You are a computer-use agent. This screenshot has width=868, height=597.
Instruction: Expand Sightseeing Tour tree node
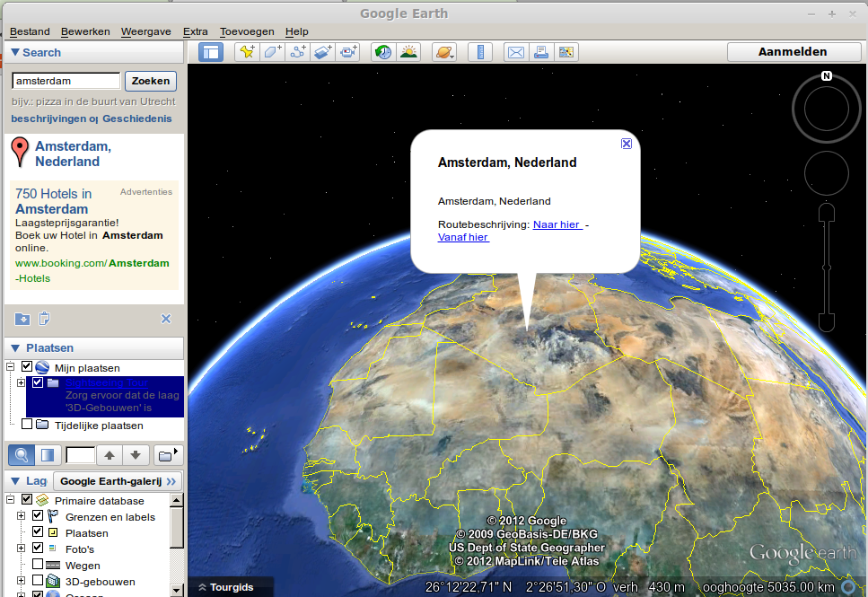(x=21, y=382)
